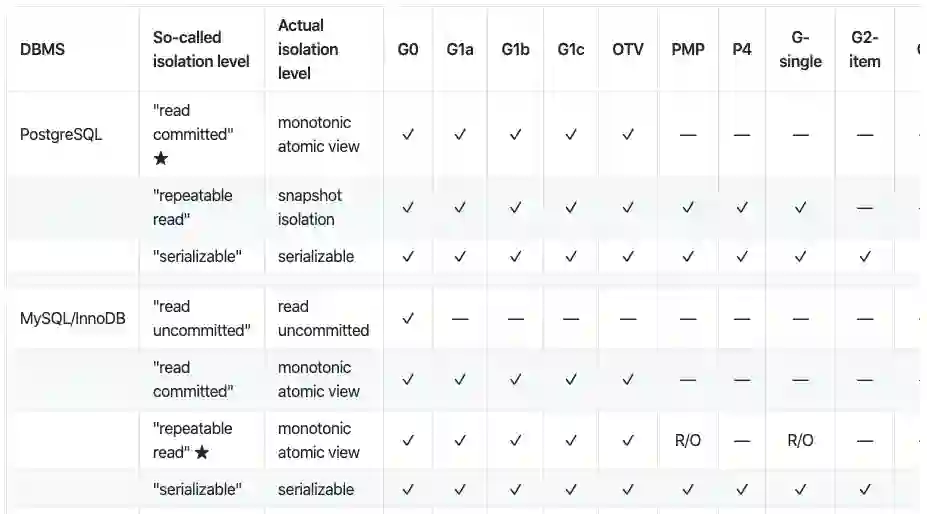Click G2-item checkmark in PostgreSQL "serializable" row
The height and width of the screenshot is (514, 927).
(865, 257)
